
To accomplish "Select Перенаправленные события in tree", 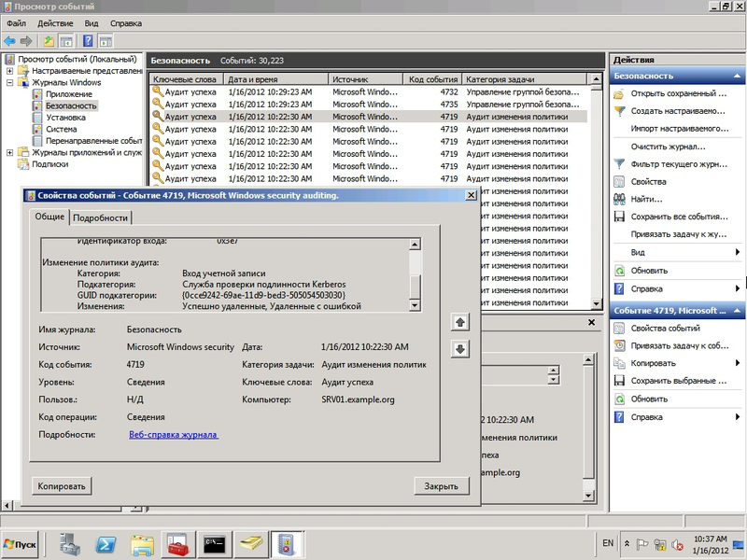I will (x=93, y=141).
